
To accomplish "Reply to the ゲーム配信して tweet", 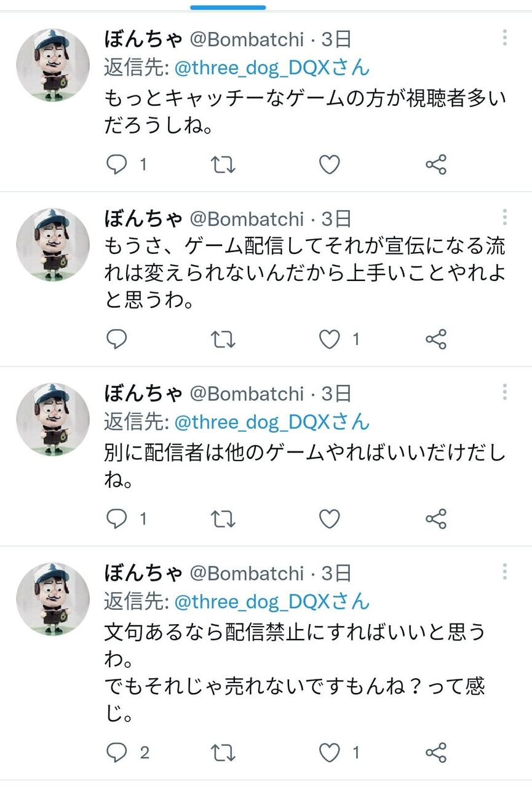I will (x=117, y=339).
